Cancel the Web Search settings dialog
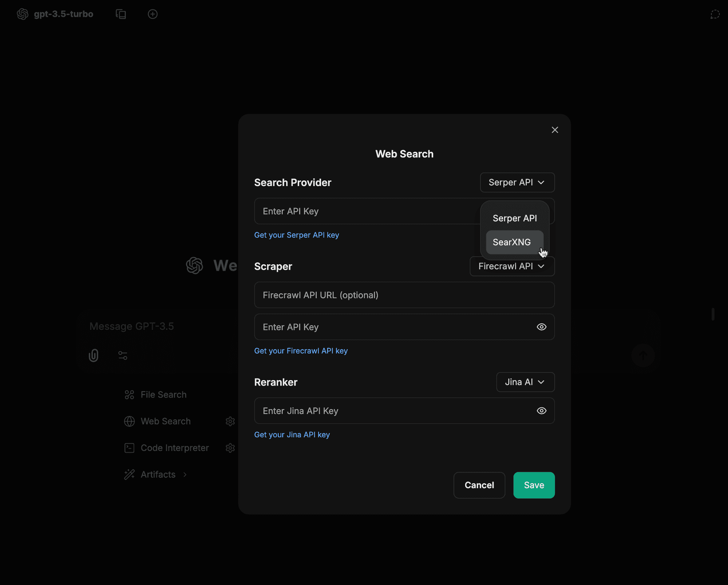This screenshot has width=728, height=585. pyautogui.click(x=479, y=485)
